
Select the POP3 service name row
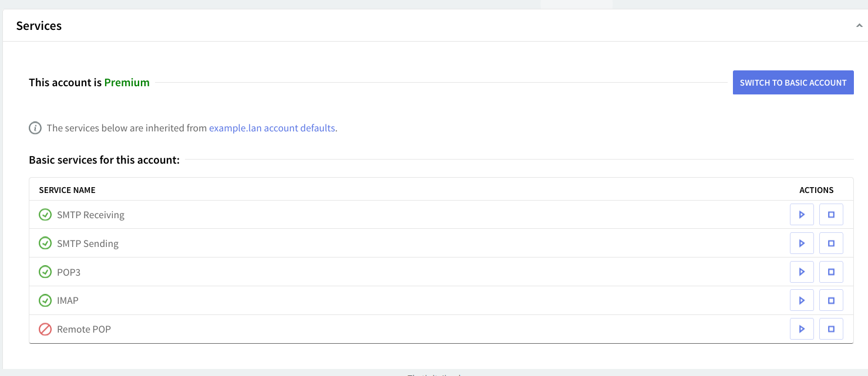point(69,272)
